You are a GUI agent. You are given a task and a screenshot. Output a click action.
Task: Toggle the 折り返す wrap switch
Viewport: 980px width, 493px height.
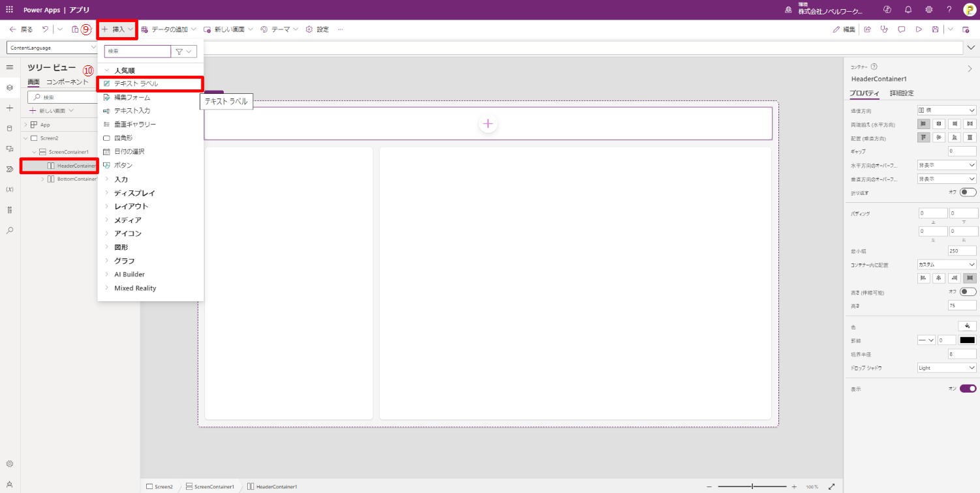pyautogui.click(x=968, y=192)
